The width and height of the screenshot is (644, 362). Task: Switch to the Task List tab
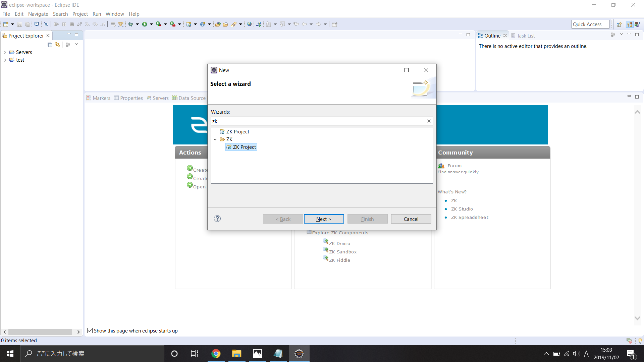525,36
